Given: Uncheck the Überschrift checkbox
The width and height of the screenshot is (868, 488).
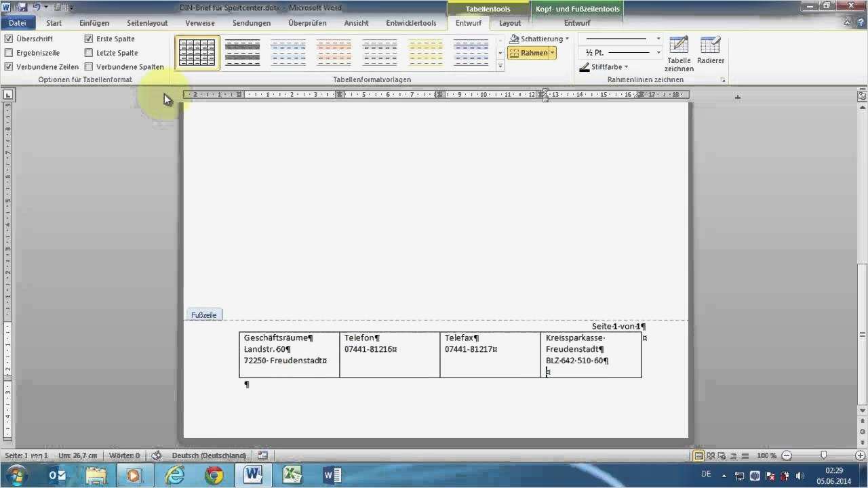Looking at the screenshot, I should tap(9, 39).
